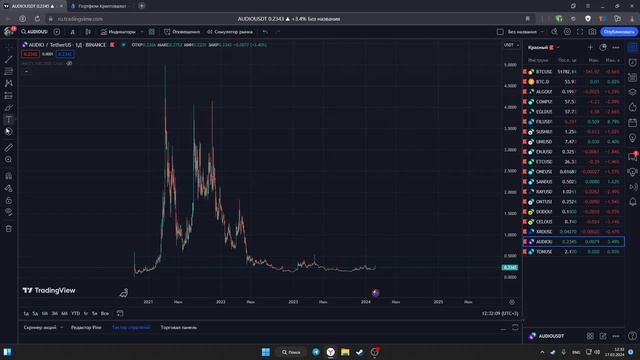Open the layout select square icon

500,32
